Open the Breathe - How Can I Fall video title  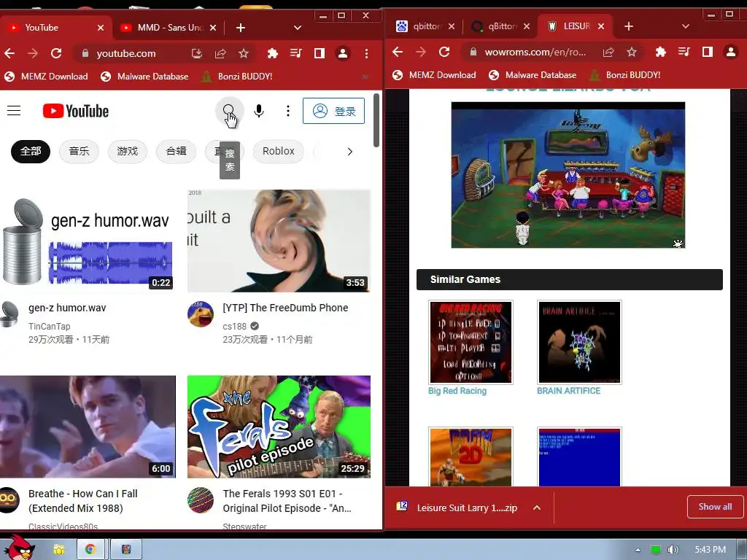tap(83, 501)
